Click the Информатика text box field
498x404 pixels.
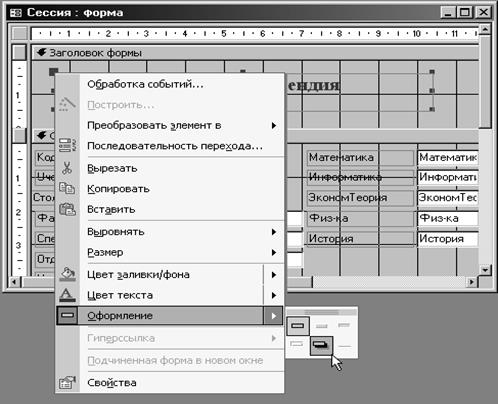(x=448, y=177)
